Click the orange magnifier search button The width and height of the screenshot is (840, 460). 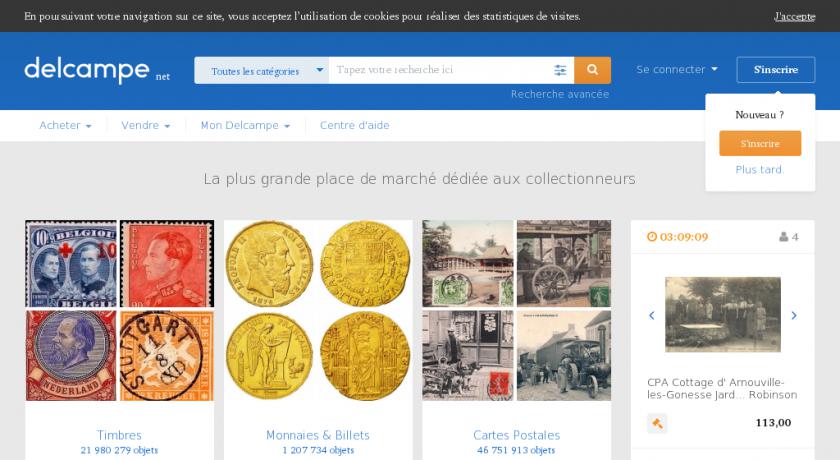click(592, 70)
